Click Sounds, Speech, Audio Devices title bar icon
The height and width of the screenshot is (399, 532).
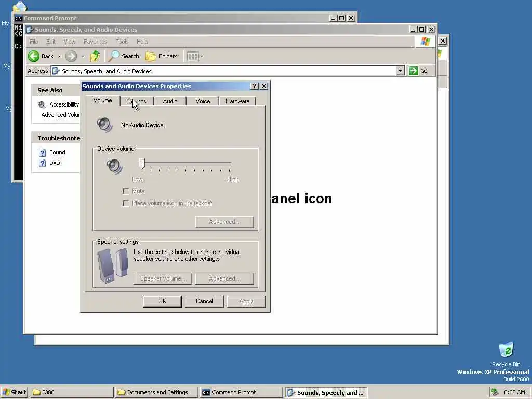tap(30, 30)
